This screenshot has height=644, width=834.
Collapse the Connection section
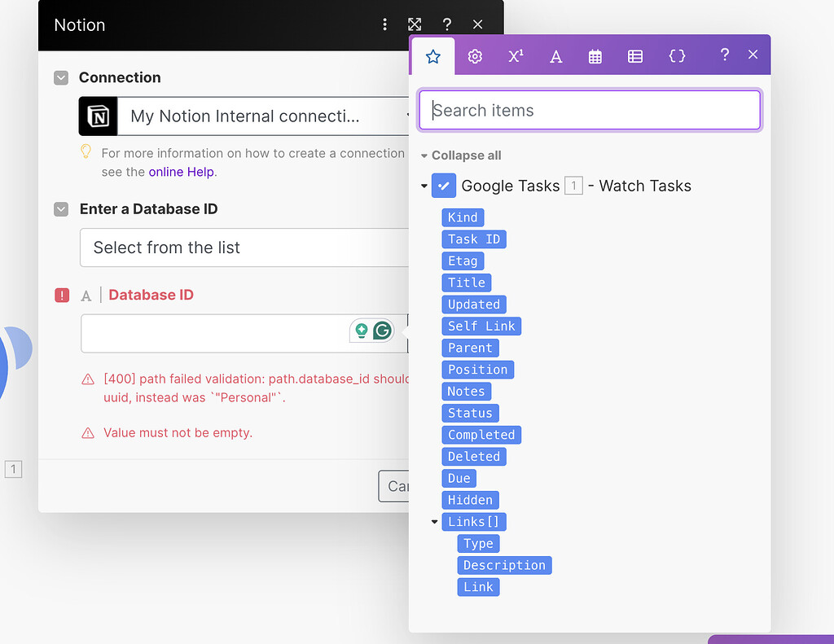60,77
